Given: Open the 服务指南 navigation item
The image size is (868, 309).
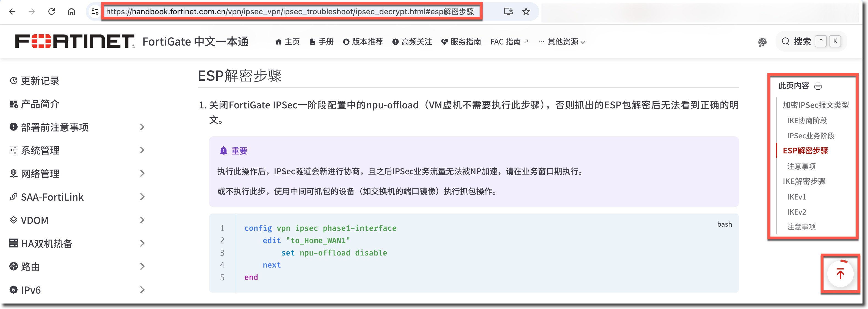Looking at the screenshot, I should (461, 42).
